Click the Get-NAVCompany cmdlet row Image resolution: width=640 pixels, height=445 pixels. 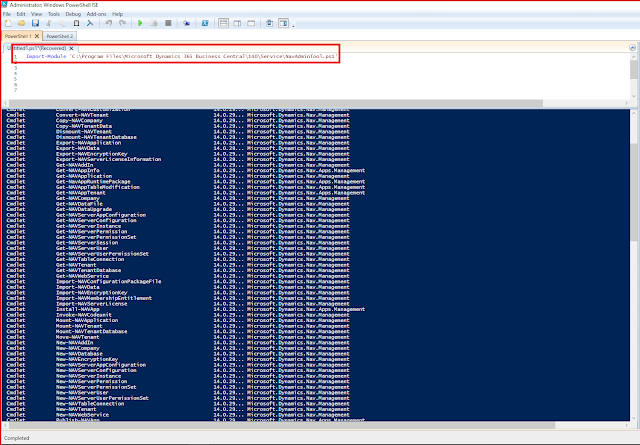(178, 198)
